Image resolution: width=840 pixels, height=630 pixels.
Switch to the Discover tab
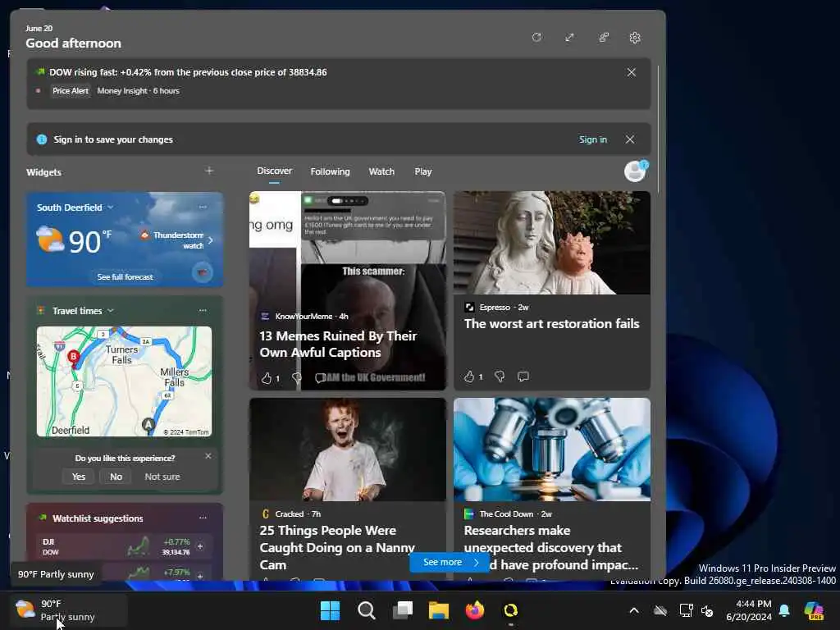click(x=274, y=171)
